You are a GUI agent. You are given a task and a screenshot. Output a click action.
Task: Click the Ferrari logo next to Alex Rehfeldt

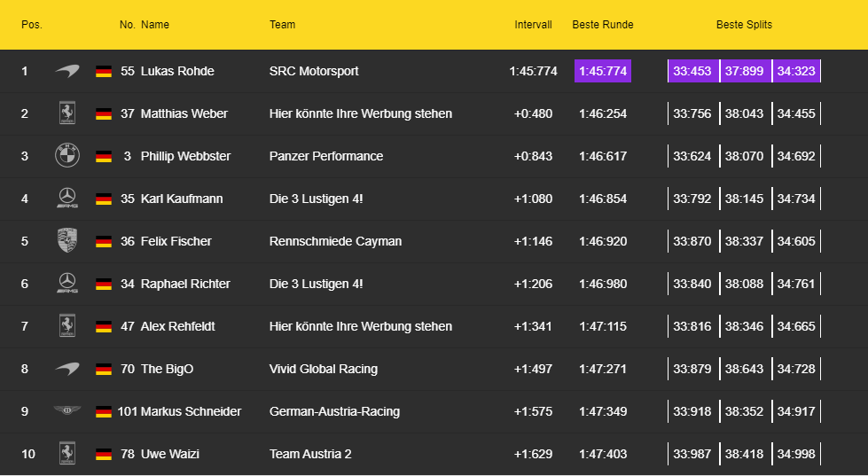click(67, 326)
